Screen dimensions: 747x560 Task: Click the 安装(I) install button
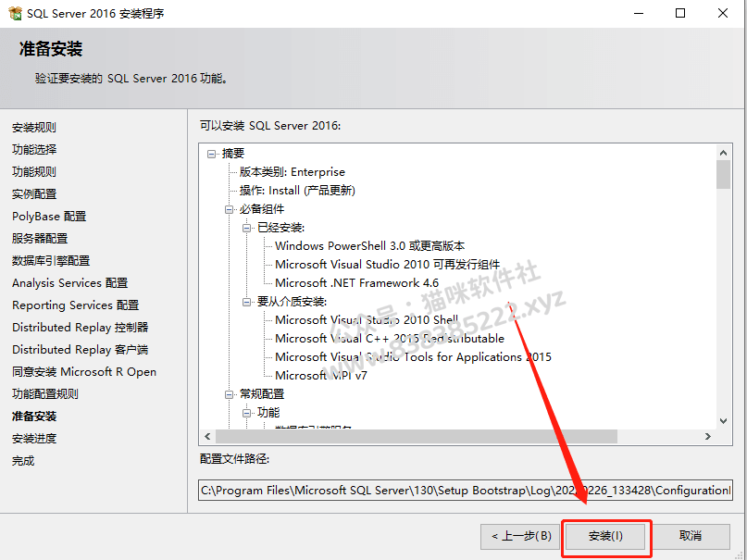click(605, 536)
